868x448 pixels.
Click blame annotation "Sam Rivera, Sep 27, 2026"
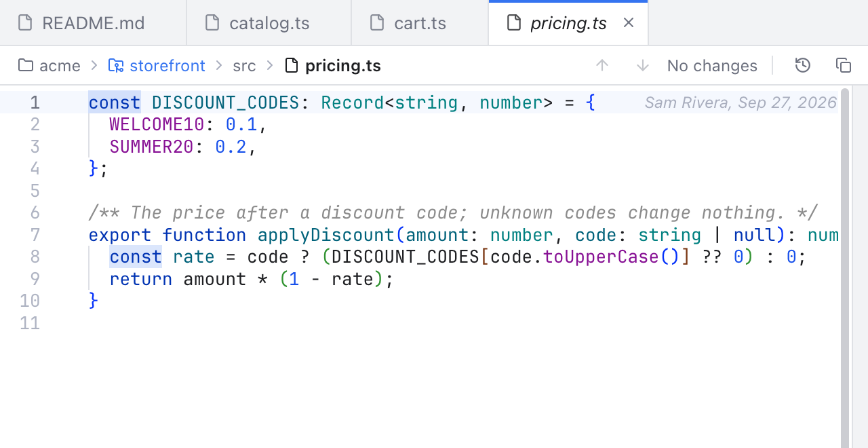(741, 102)
